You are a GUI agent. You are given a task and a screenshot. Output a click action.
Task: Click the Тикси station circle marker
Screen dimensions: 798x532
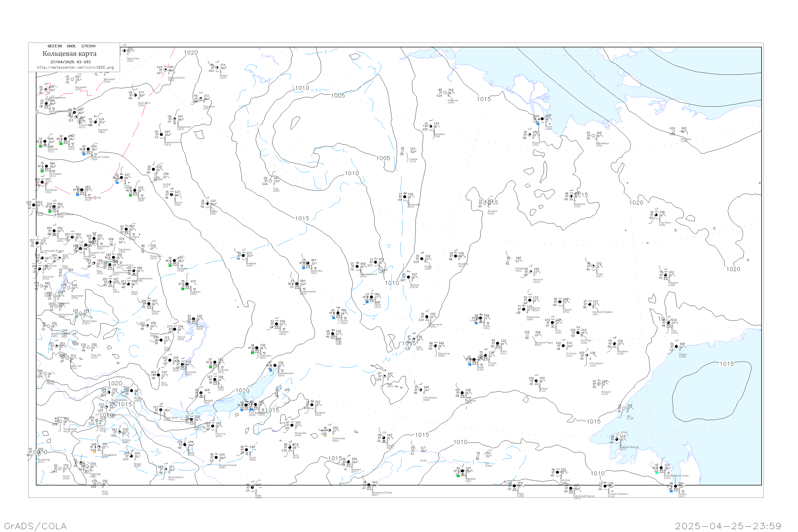coord(542,119)
